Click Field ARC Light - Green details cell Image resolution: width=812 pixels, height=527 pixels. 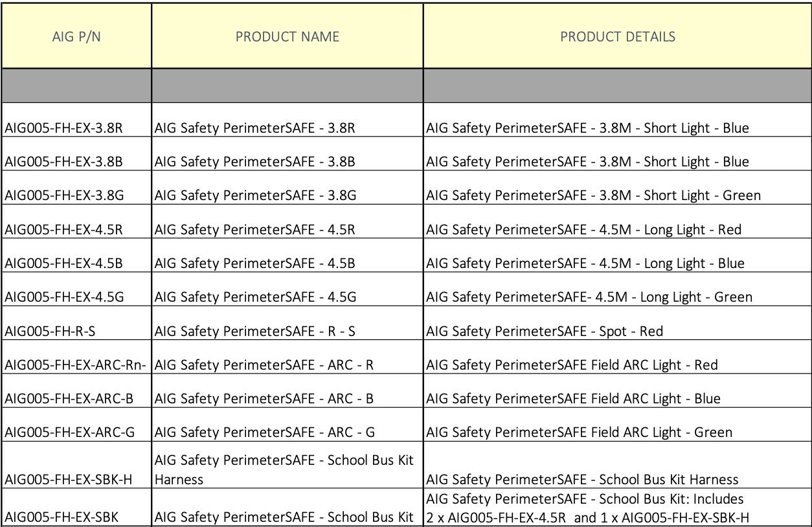579,432
